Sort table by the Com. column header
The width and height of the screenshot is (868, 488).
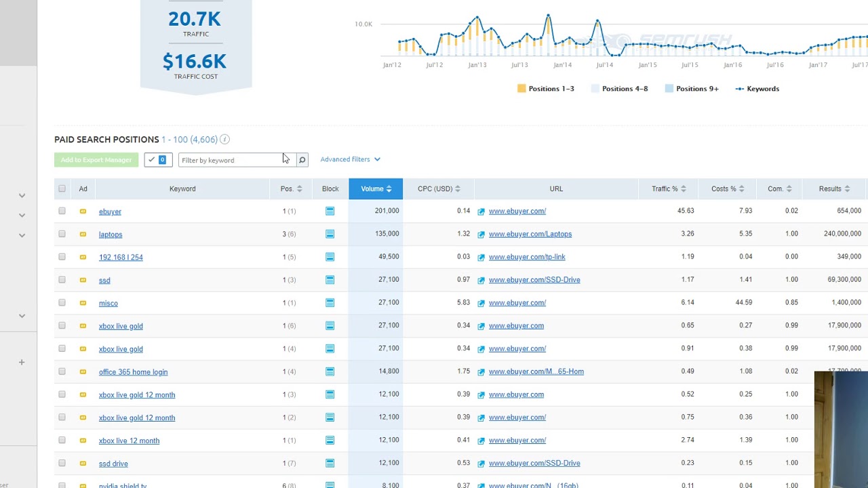(x=779, y=189)
